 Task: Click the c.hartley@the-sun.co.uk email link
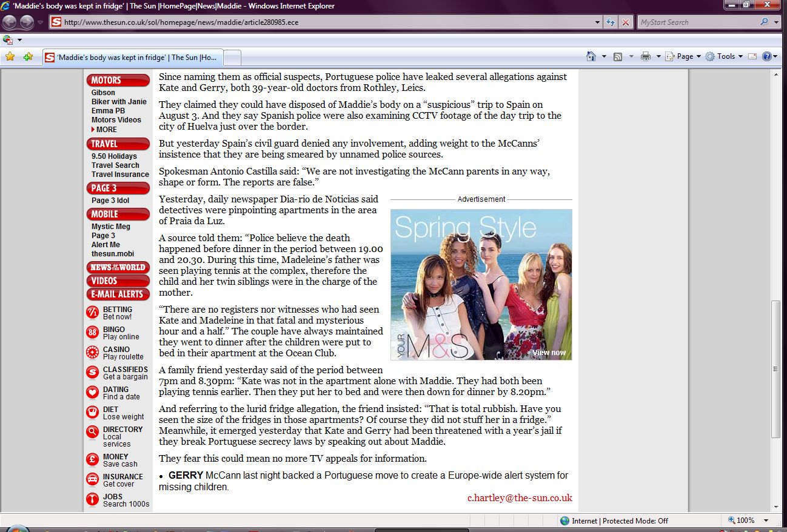(x=520, y=498)
